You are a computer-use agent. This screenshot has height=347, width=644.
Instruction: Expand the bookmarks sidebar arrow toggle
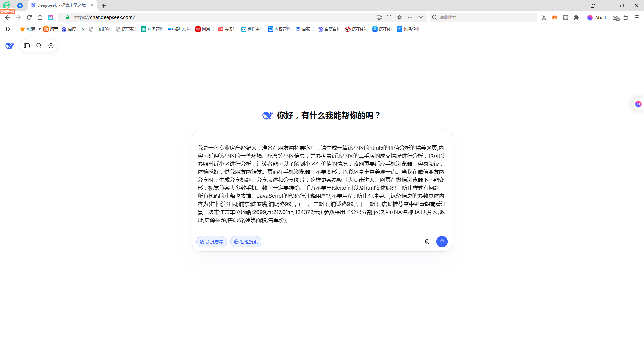click(8, 29)
